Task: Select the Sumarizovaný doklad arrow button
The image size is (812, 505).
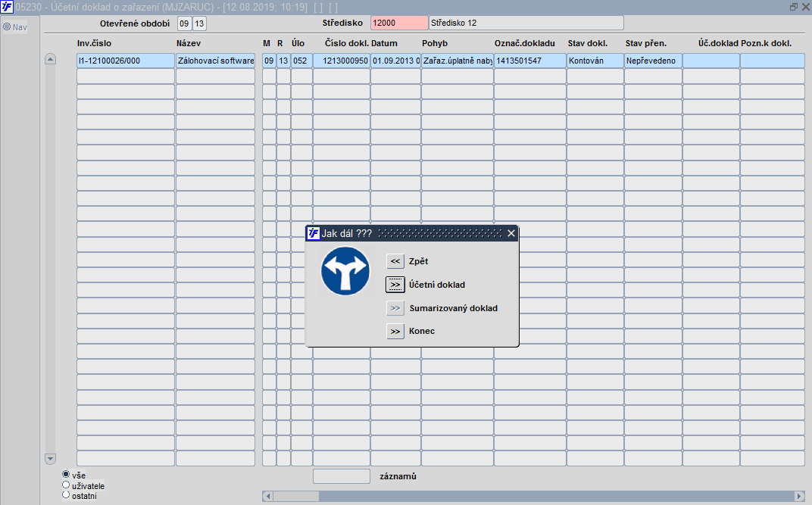Action: coord(395,308)
